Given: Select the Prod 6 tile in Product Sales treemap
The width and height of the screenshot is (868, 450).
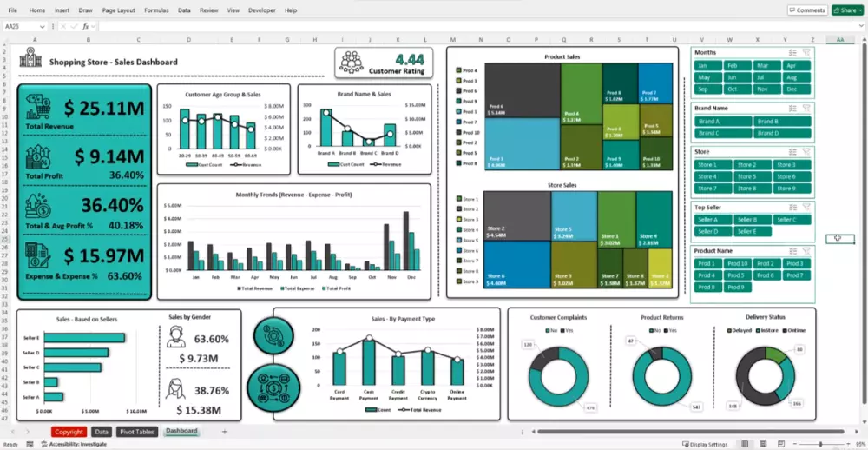Looking at the screenshot, I should (522, 89).
